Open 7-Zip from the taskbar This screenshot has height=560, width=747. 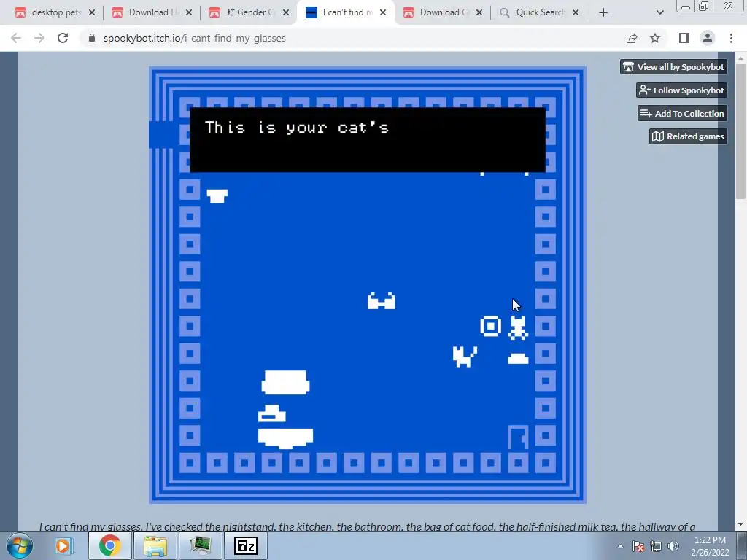246,545
